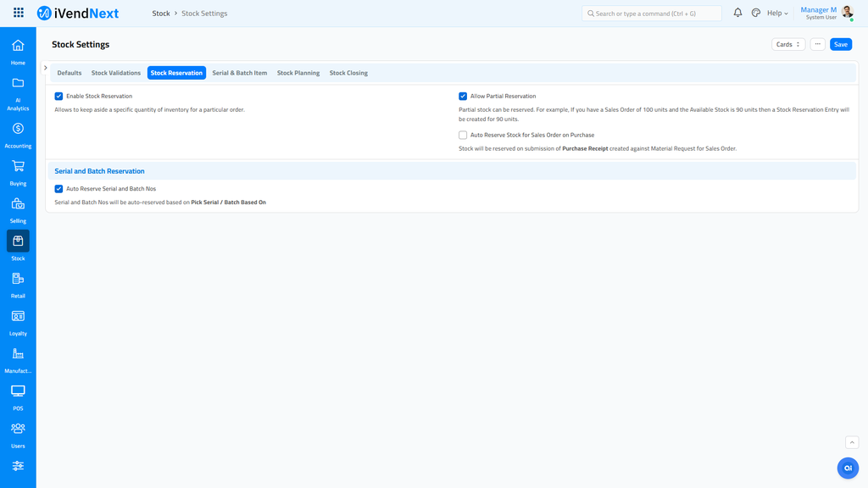Switch to the Defaults tab
This screenshot has width=868, height=488.
click(x=70, y=73)
